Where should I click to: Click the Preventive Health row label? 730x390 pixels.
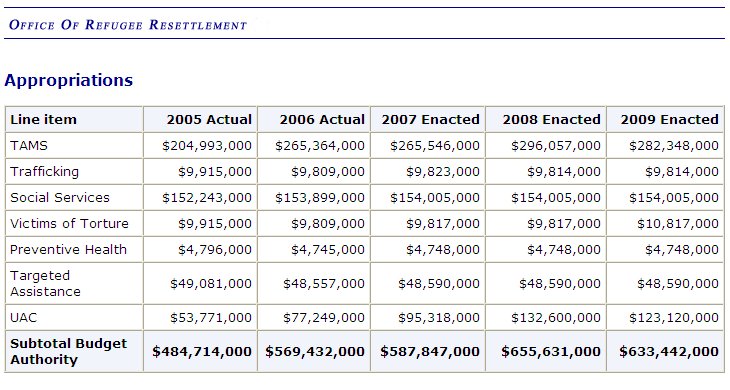coord(68,249)
